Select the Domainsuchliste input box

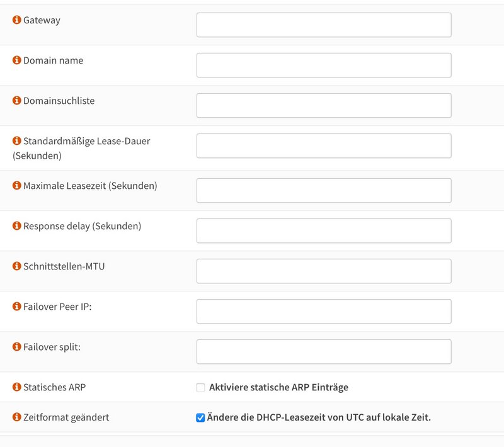(324, 106)
